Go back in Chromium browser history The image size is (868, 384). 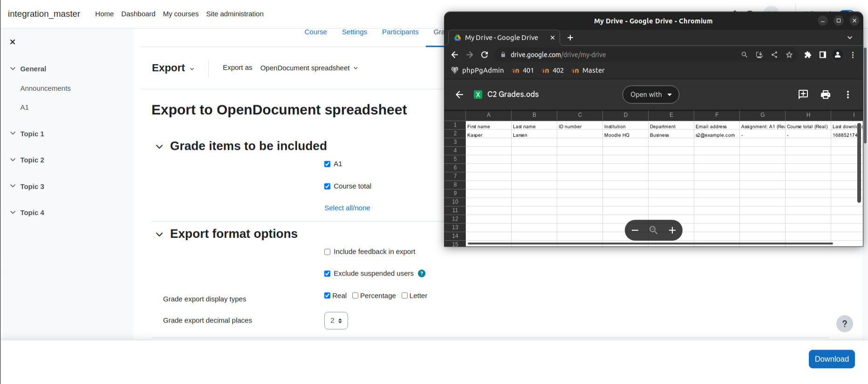[x=455, y=55]
